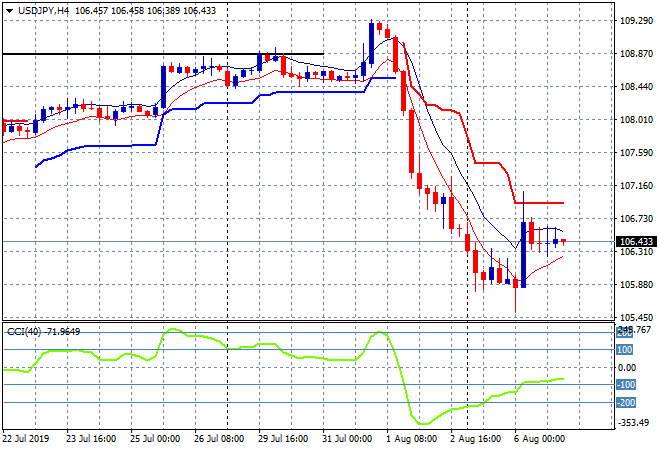This screenshot has width=660, height=450.
Task: Click the 23 Jul 16:00 time label
Action: click(x=91, y=439)
